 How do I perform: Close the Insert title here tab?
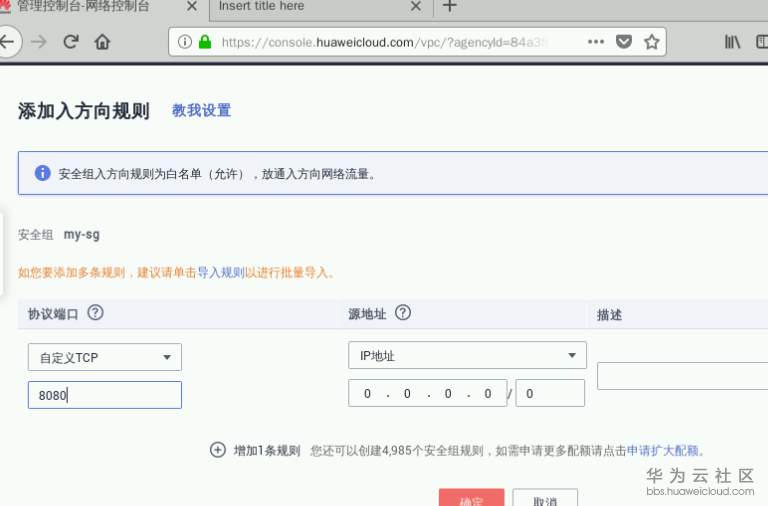(x=416, y=6)
